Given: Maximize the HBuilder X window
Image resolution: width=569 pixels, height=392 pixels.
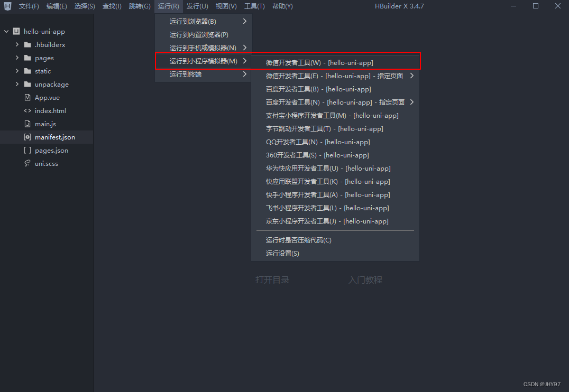Looking at the screenshot, I should click(x=536, y=6).
